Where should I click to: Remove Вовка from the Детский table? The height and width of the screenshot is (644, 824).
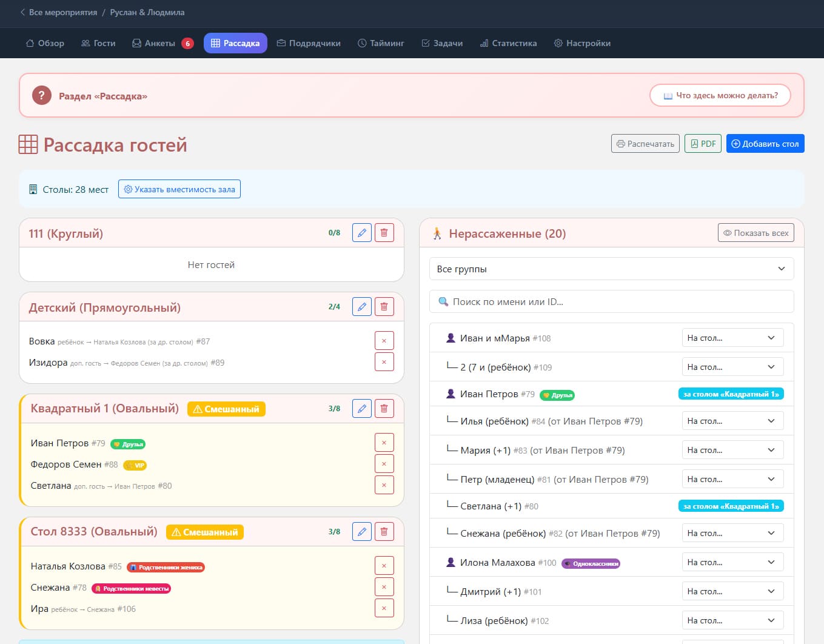(x=384, y=341)
